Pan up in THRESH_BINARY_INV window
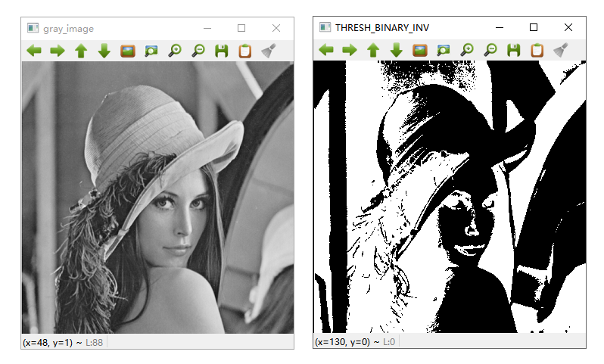Viewport: 604px width, 364px height. coord(373,50)
